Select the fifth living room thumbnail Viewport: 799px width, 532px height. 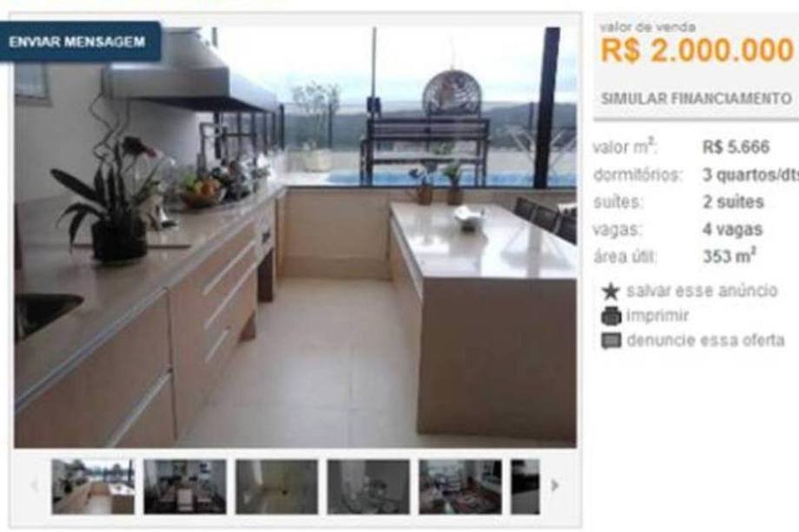pos(460,487)
